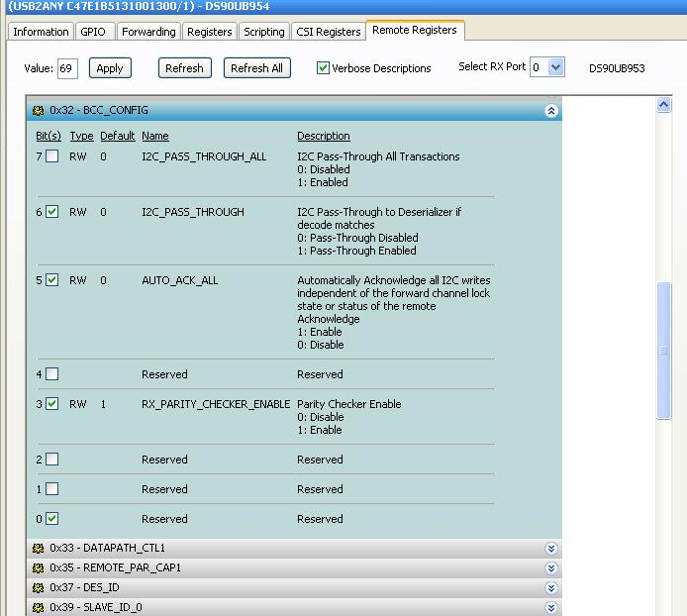Screen dimensions: 687x616
Task: Click the I2C_PASS_THROUGH_ALL name text
Action: pyautogui.click(x=204, y=156)
